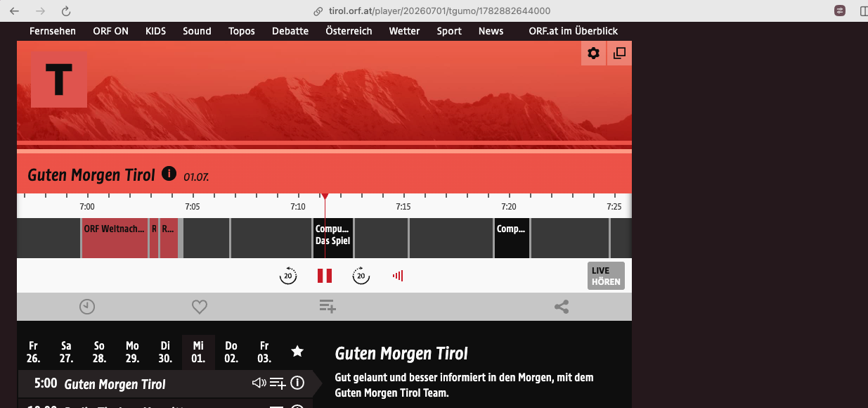Jump to ORF Weltnachrichten segment in timeline
Image resolution: width=868 pixels, height=408 pixels.
(115, 238)
